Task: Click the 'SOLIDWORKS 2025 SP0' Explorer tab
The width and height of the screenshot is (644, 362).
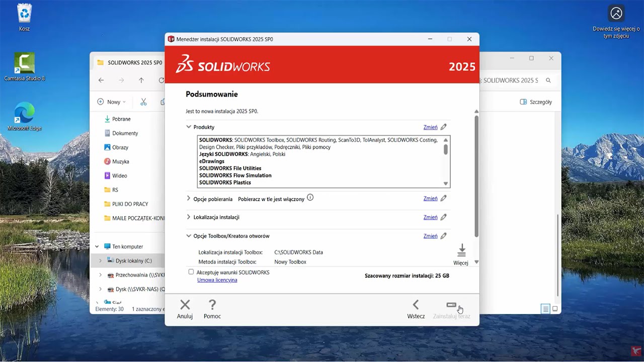Action: 130,63
